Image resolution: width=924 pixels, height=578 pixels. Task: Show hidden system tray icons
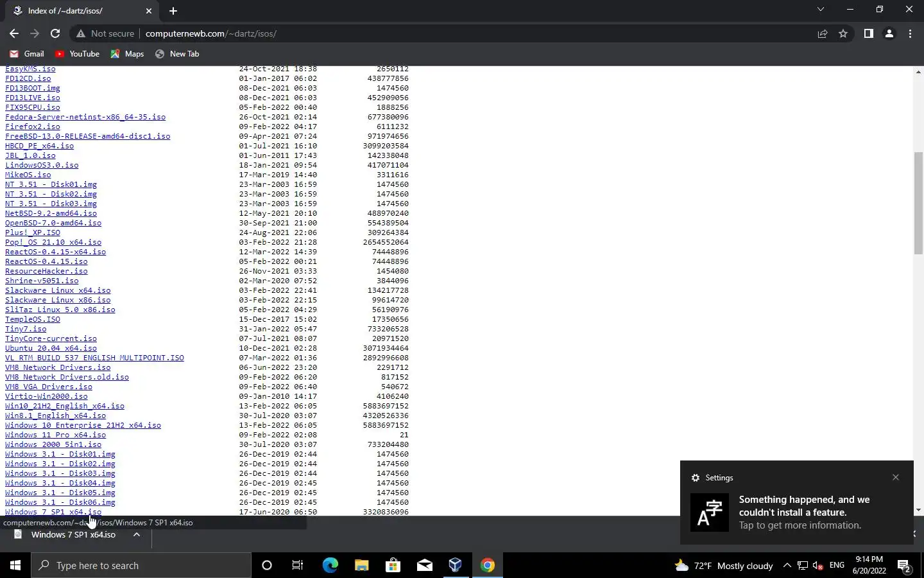[x=787, y=565]
